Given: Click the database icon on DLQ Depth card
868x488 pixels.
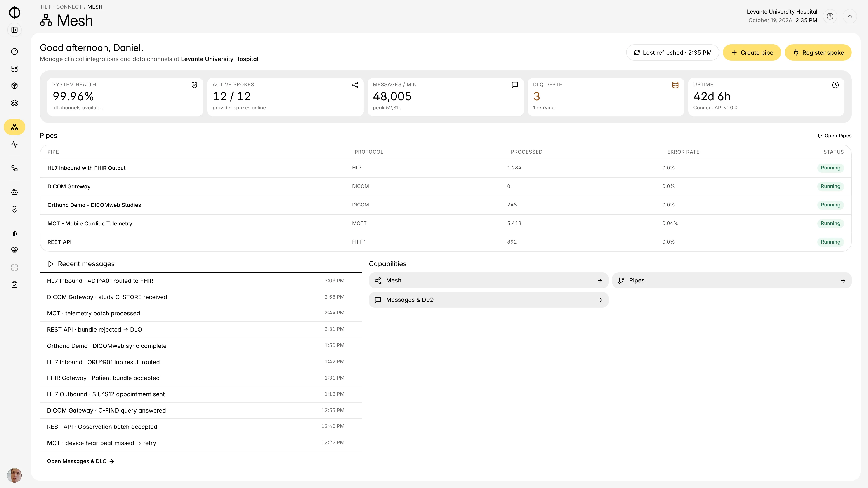Looking at the screenshot, I should pos(675,85).
